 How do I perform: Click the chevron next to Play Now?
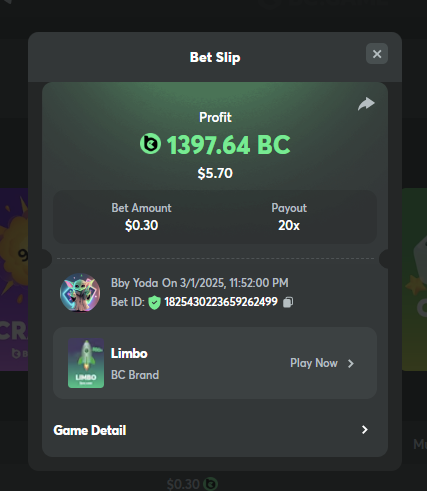click(351, 363)
